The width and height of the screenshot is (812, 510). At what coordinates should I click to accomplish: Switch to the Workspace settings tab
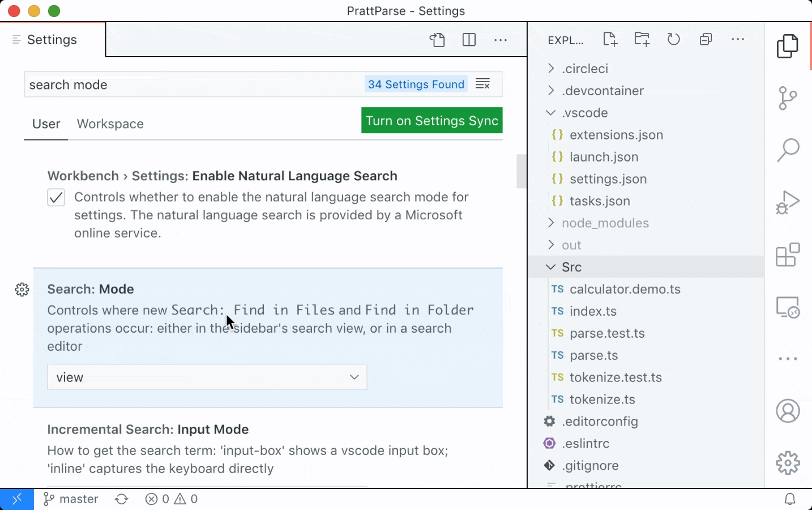pyautogui.click(x=110, y=124)
